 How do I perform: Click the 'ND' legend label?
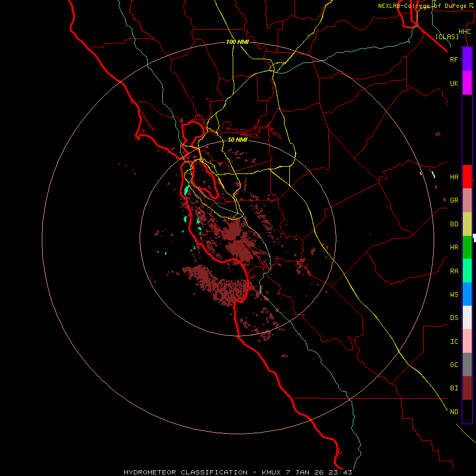(x=454, y=412)
